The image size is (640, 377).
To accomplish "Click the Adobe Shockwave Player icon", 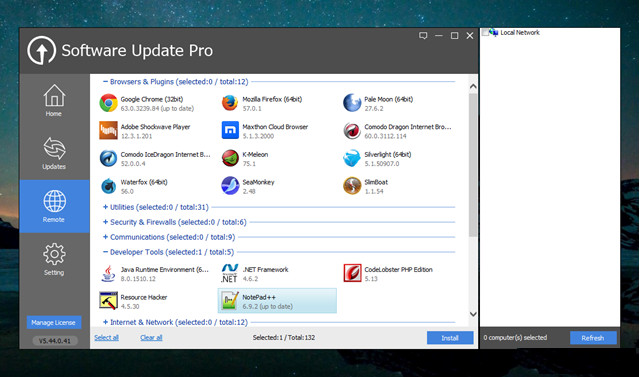I will point(108,131).
